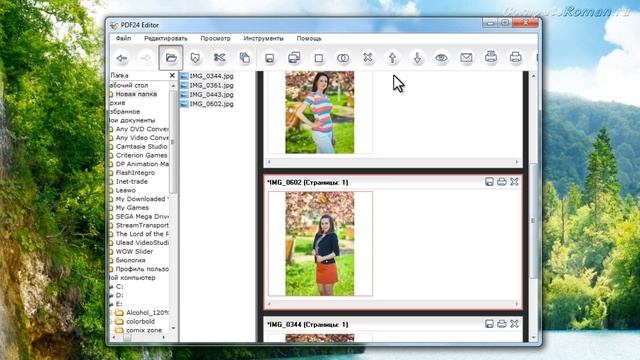Image resolution: width=640 pixels, height=360 pixels.
Task: Click the save document toolbar icon
Action: (269, 58)
